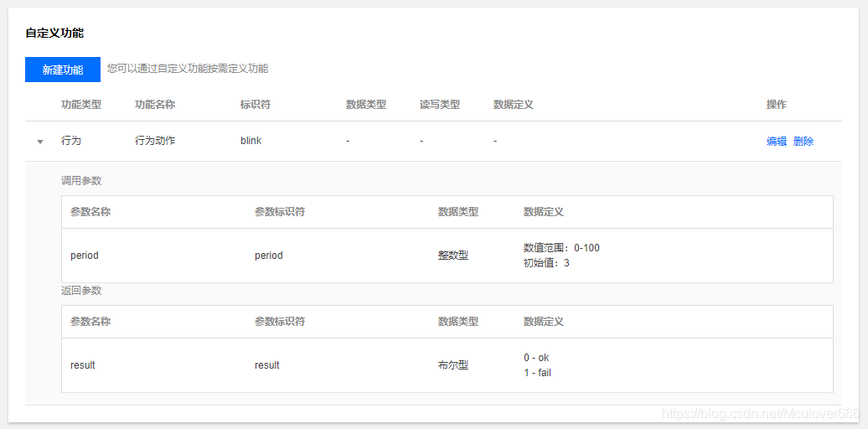The height and width of the screenshot is (429, 868).
Task: Delete blink function via 删除 link
Action: pyautogui.click(x=803, y=141)
